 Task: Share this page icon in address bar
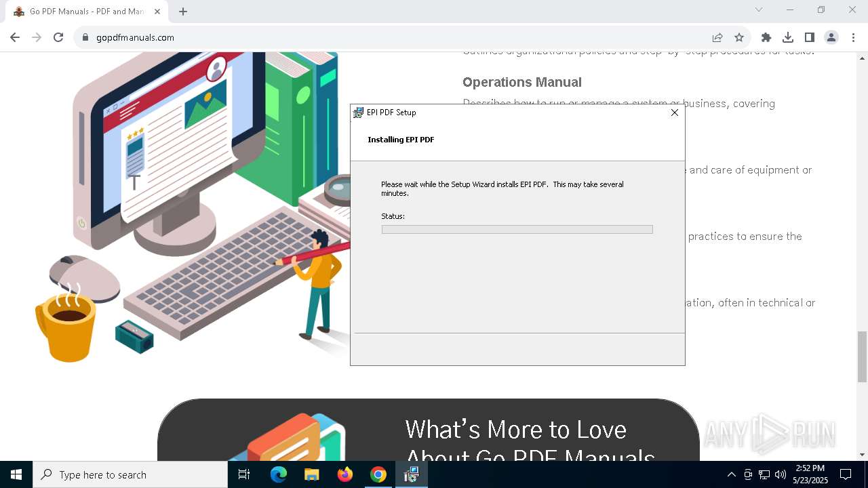click(x=717, y=37)
